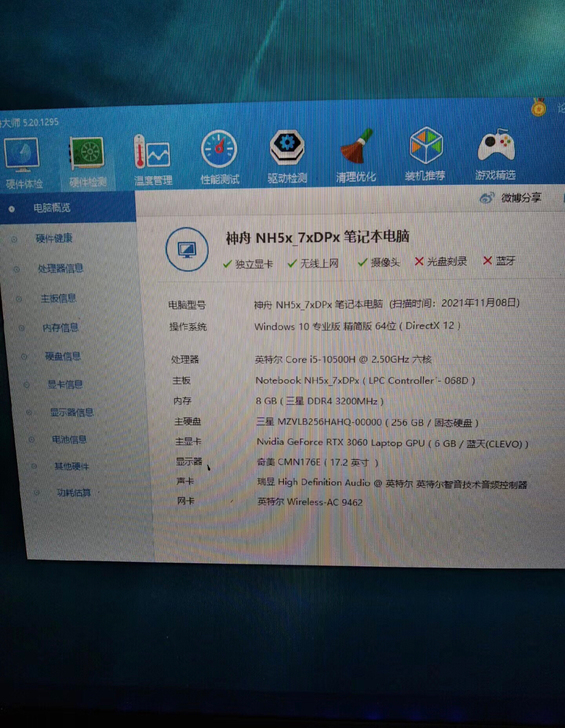Click the 主显卡 row label
Viewport: 565px width, 728px height.
coord(188,442)
